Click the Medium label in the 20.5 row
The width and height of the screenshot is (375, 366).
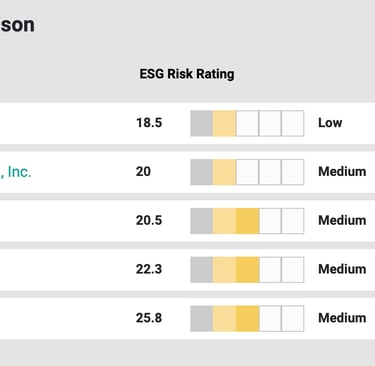pos(342,220)
